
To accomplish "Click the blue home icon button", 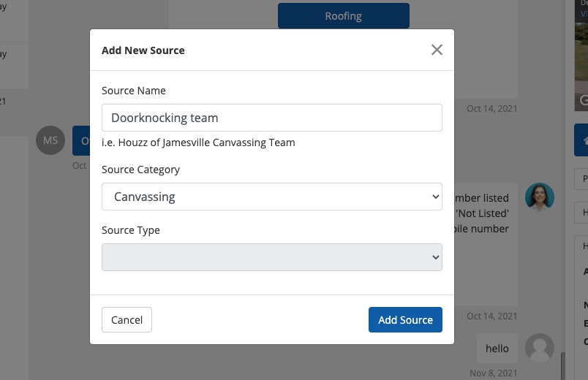I will (582, 140).
